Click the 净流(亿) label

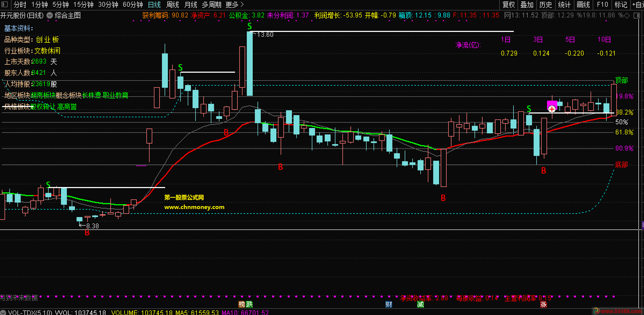(468, 45)
